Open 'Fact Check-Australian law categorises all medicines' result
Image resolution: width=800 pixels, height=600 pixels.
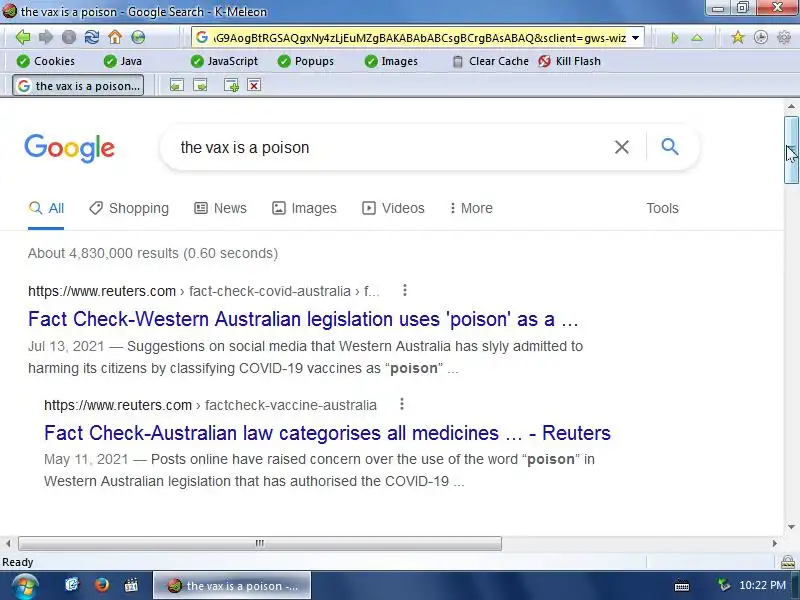(x=327, y=433)
